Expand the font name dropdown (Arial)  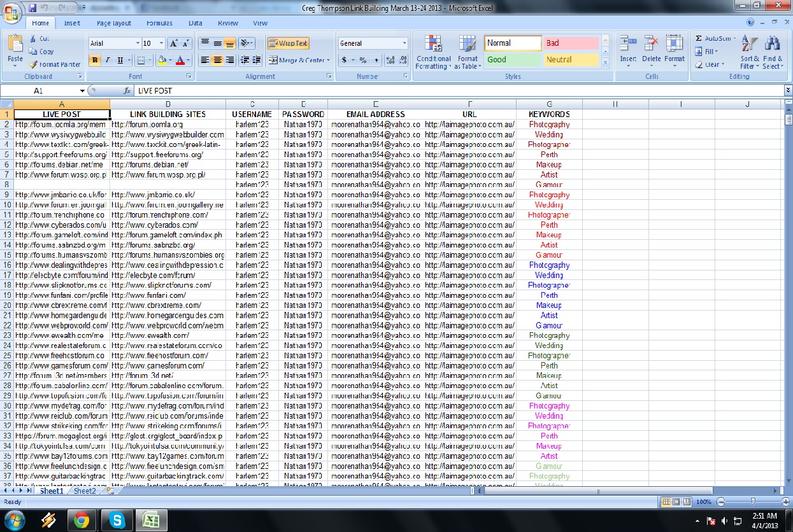138,43
